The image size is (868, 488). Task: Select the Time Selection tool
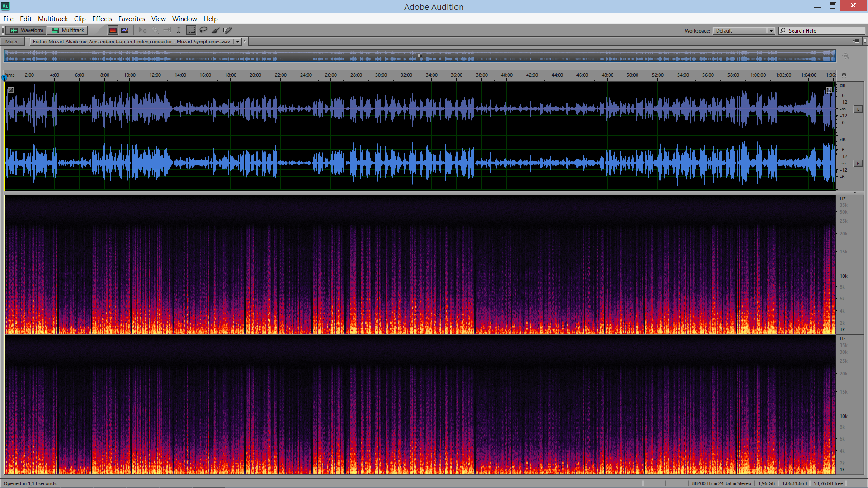pyautogui.click(x=179, y=30)
